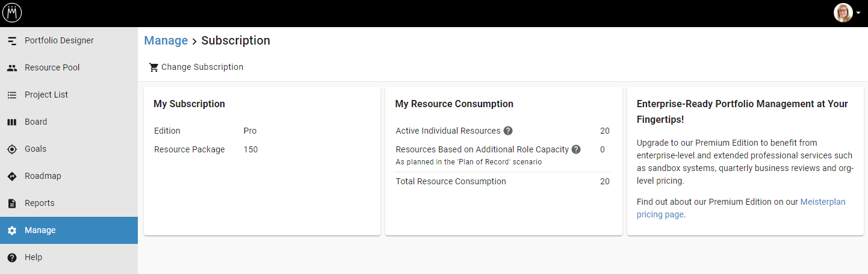Click help icon beside Additional Role Capacity
The width and height of the screenshot is (868, 274).
point(576,149)
